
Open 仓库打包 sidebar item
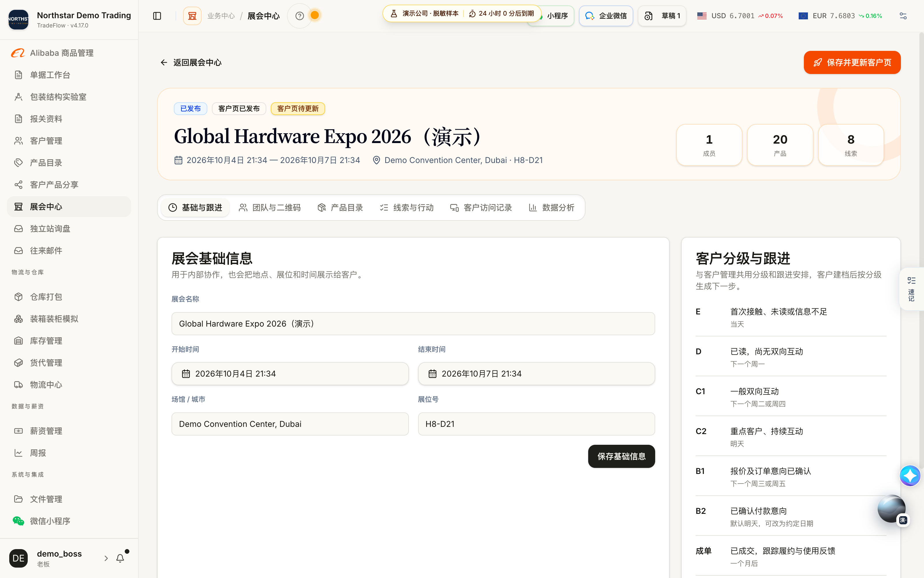69,297
